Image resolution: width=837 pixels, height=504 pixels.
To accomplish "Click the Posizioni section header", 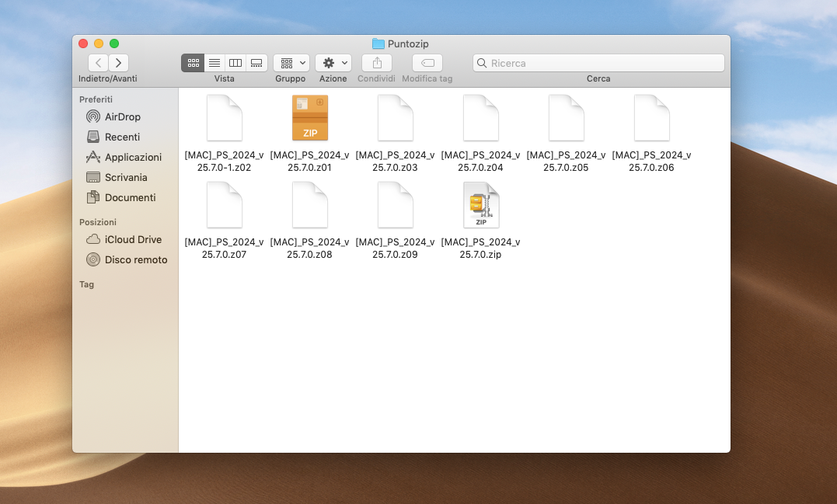I will [x=98, y=222].
